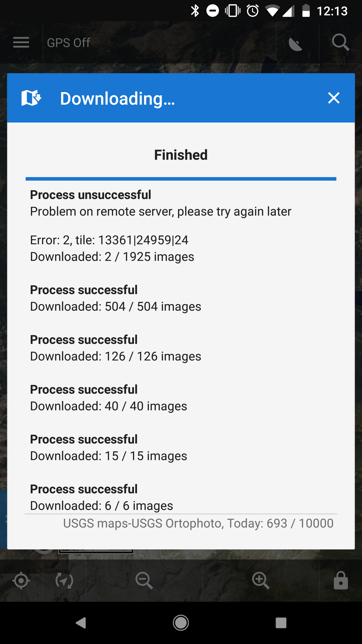362x644 pixels.
Task: Toggle map rotation mode icon
Action: coord(64,581)
